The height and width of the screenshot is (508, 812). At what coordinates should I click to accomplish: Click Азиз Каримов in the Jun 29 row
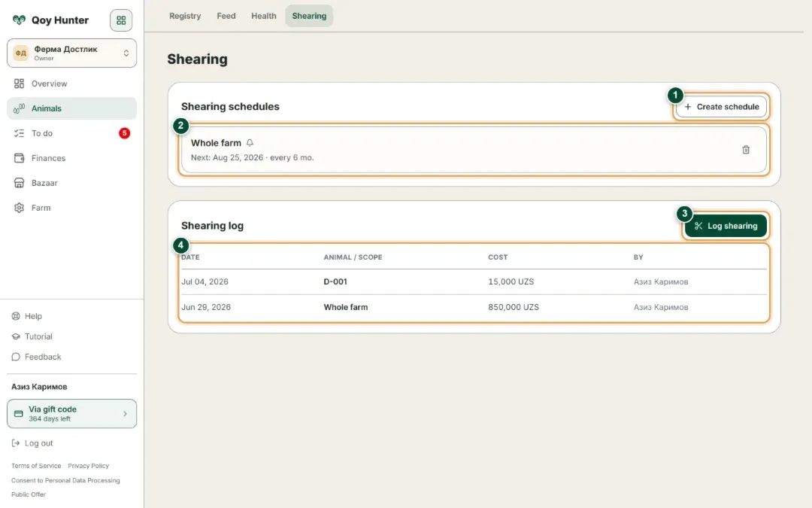pyautogui.click(x=661, y=307)
